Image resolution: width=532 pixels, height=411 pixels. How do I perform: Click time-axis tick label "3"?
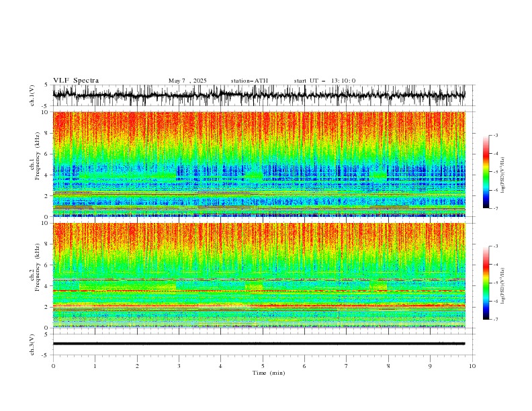(x=179, y=366)
